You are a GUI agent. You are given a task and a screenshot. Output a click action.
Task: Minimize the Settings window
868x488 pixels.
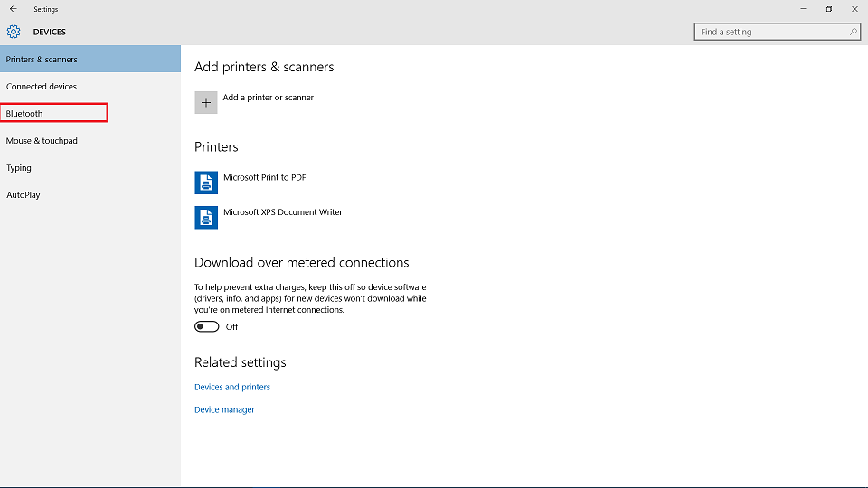coord(803,9)
